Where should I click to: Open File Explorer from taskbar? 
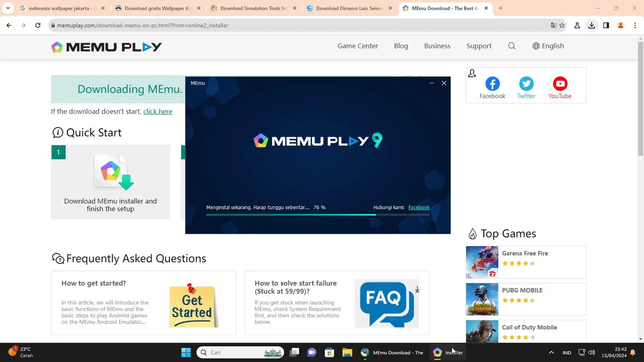[347, 353]
